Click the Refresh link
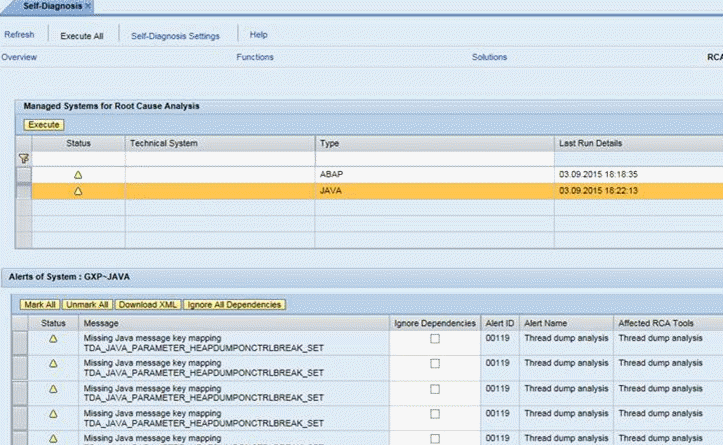Screen dimensions: 723x445 pos(19,35)
